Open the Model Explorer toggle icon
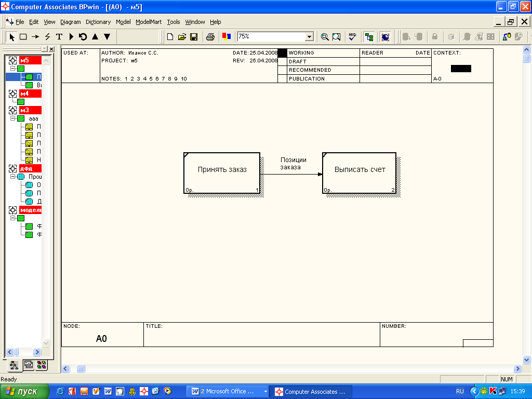Image resolution: width=532 pixels, height=399 pixels. point(369,37)
